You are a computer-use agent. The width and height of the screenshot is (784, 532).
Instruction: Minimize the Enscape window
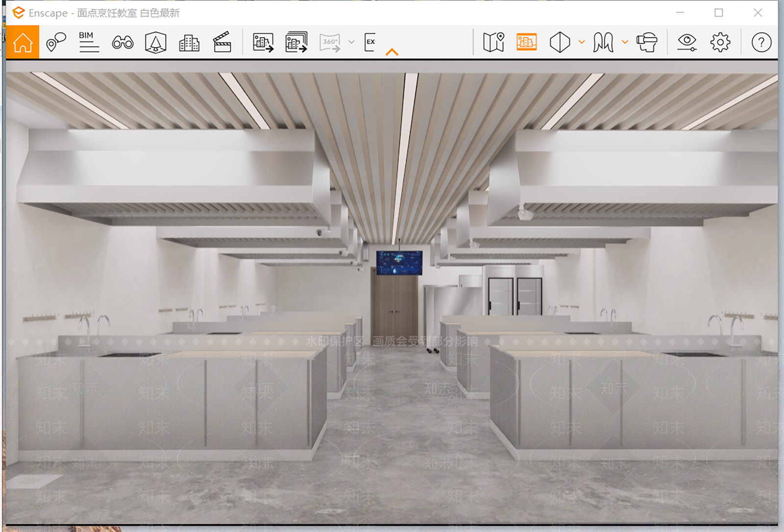click(680, 13)
